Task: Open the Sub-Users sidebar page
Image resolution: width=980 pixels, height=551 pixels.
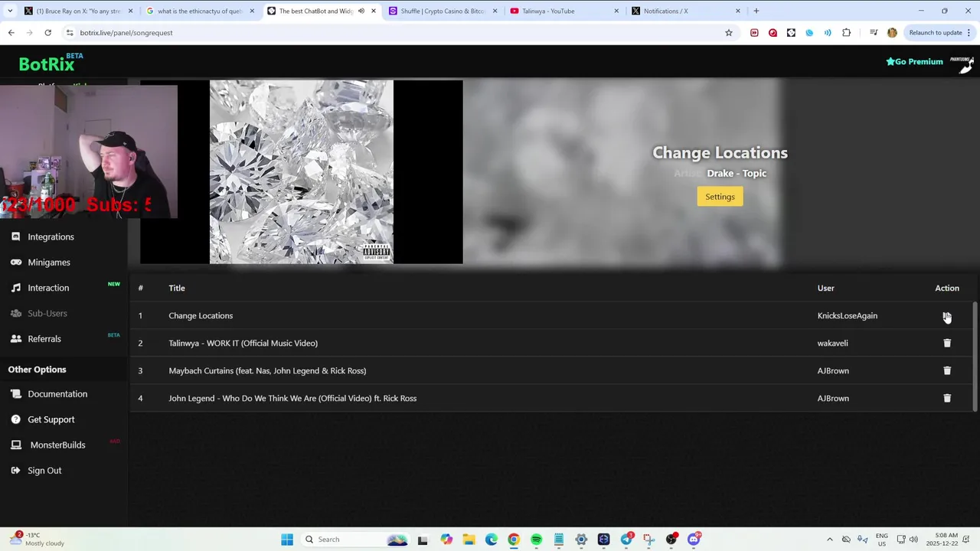Action: coord(47,313)
